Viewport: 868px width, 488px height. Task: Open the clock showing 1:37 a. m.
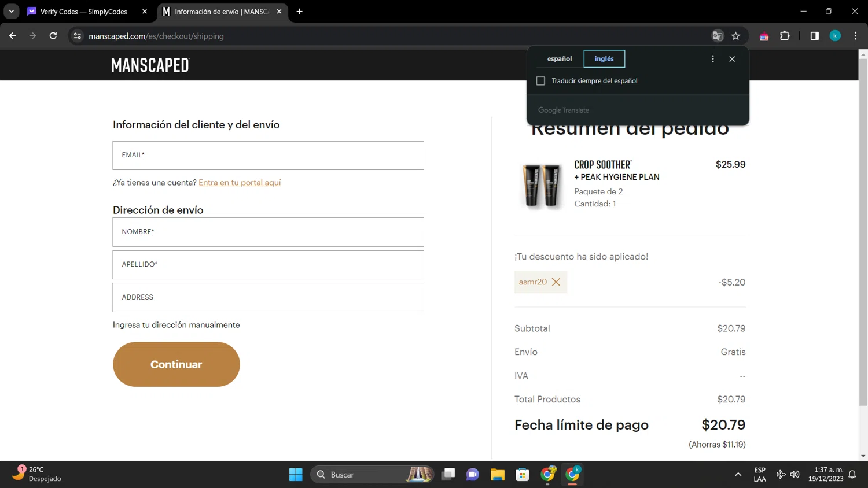pos(826,474)
